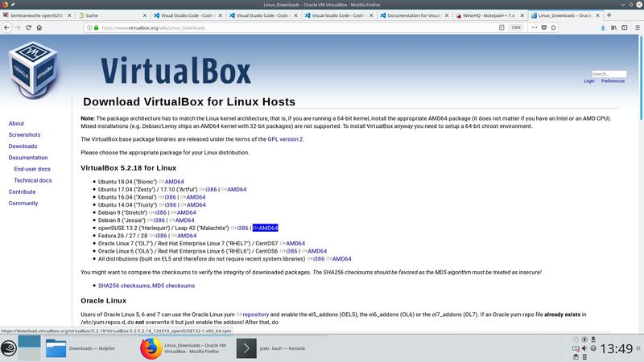Viewport: 644px width, 362px height.
Task: Click the VirtualBox cube logo
Action: pos(33,70)
